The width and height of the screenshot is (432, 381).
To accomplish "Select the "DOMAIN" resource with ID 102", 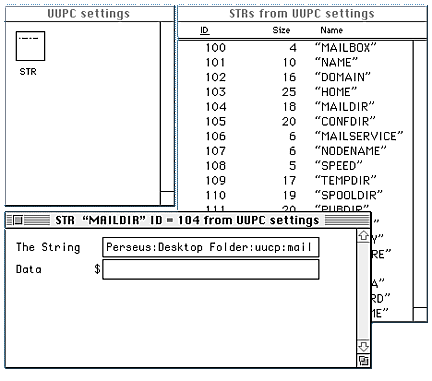I will (x=296, y=77).
